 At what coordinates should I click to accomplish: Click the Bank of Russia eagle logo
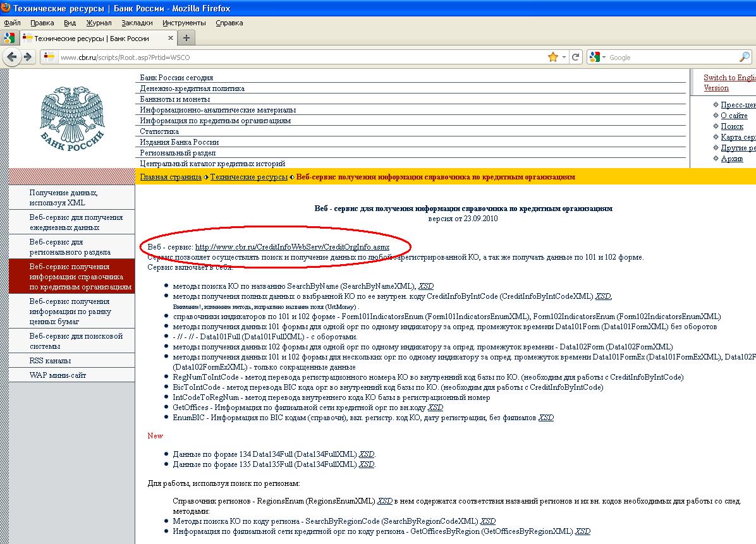click(72, 119)
